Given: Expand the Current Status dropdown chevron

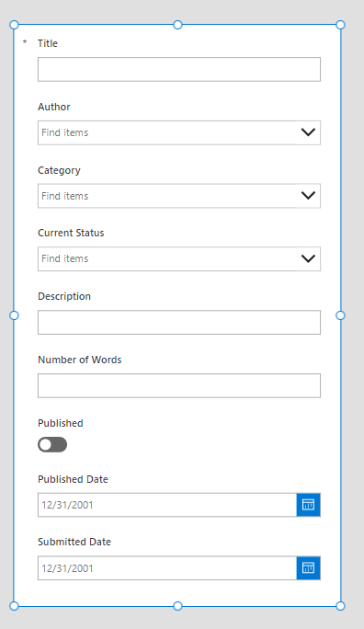Looking at the screenshot, I should 308,258.
